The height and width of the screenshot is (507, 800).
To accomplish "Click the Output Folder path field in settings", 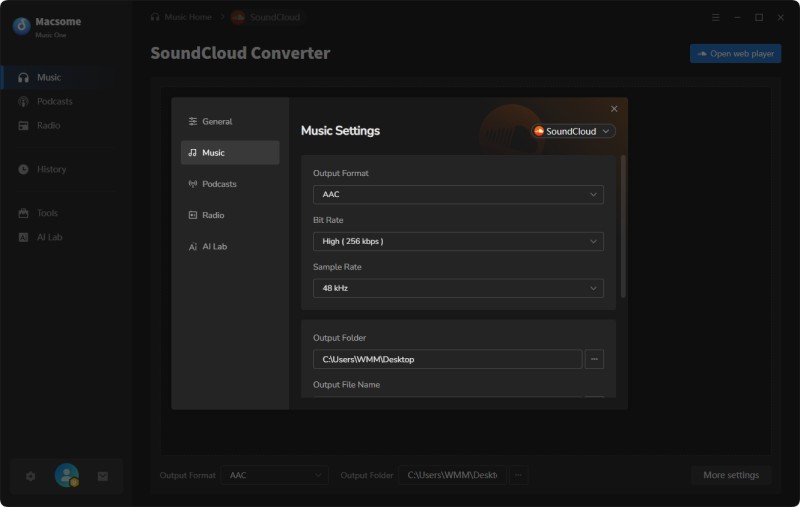I will 447,359.
